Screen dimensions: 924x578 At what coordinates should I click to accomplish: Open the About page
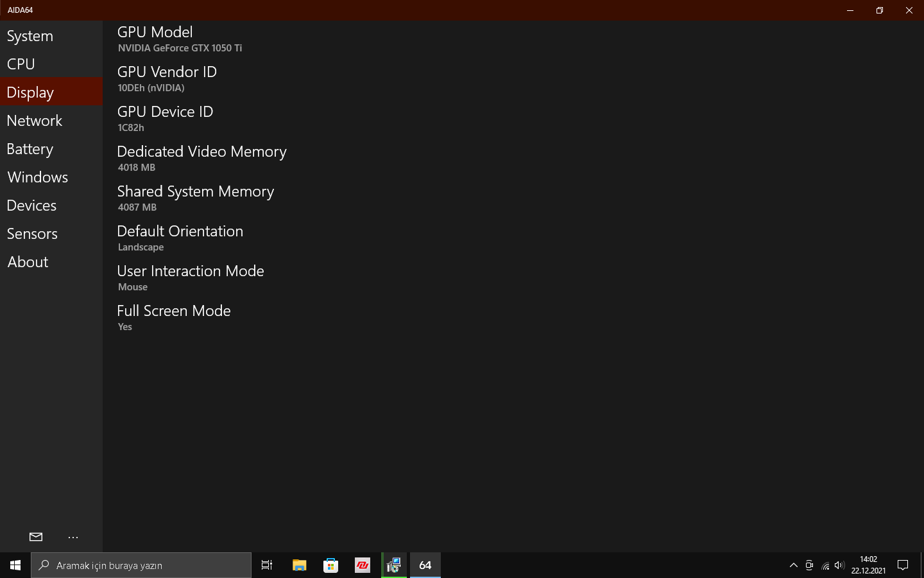pyautogui.click(x=51, y=262)
